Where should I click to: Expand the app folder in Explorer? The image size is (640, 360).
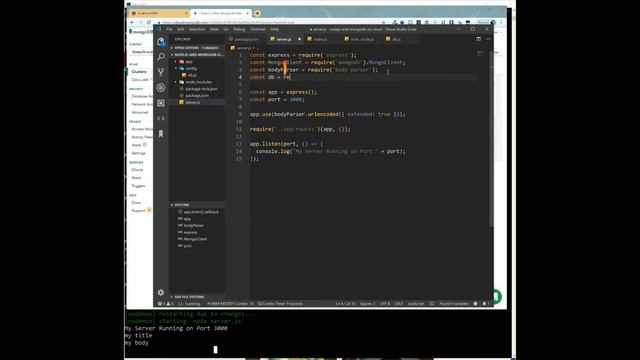(189, 62)
